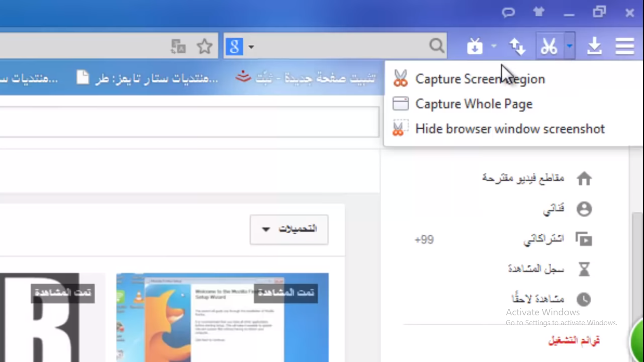Select the scissors screen capture tool
This screenshot has width=644, height=362.
tap(549, 46)
